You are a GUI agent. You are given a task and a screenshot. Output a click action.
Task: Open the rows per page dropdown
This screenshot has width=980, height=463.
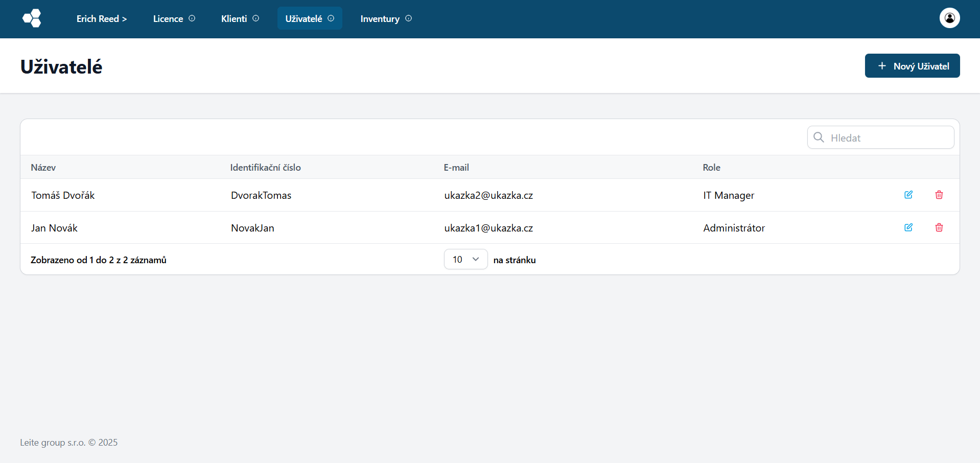point(465,260)
